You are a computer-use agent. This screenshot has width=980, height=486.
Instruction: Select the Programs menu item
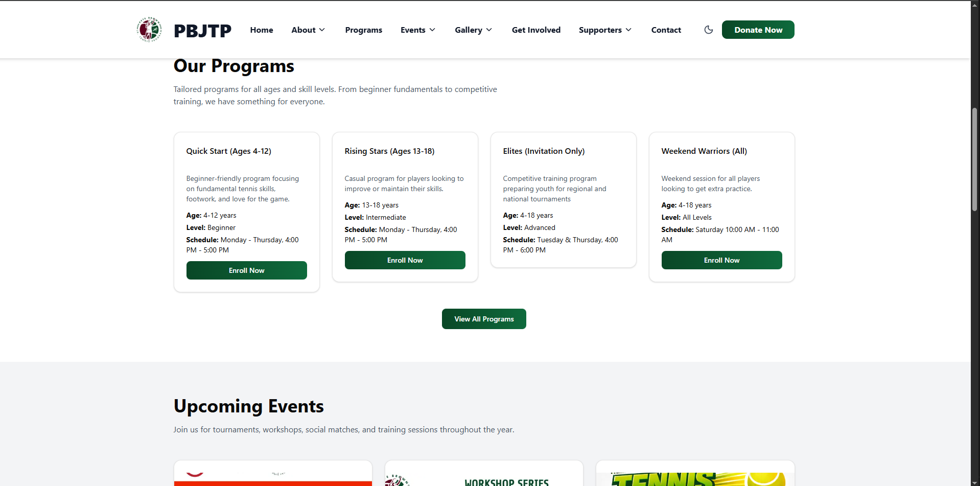tap(363, 30)
